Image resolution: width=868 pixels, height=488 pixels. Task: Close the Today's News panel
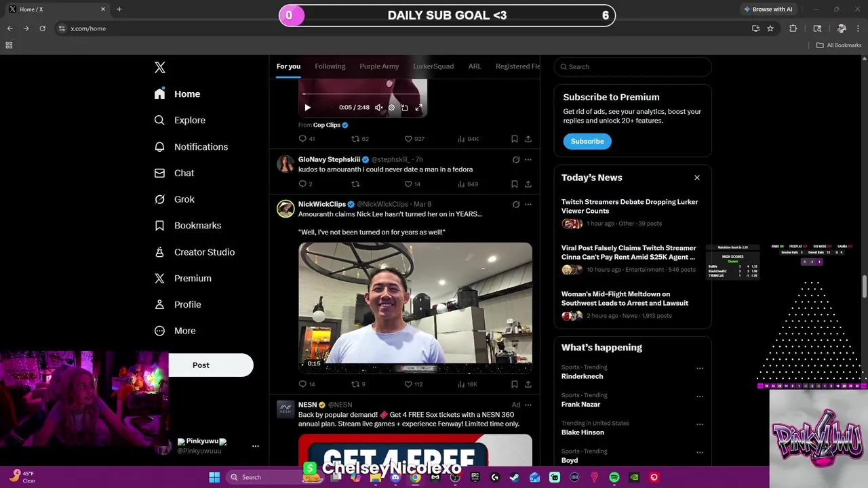(696, 178)
